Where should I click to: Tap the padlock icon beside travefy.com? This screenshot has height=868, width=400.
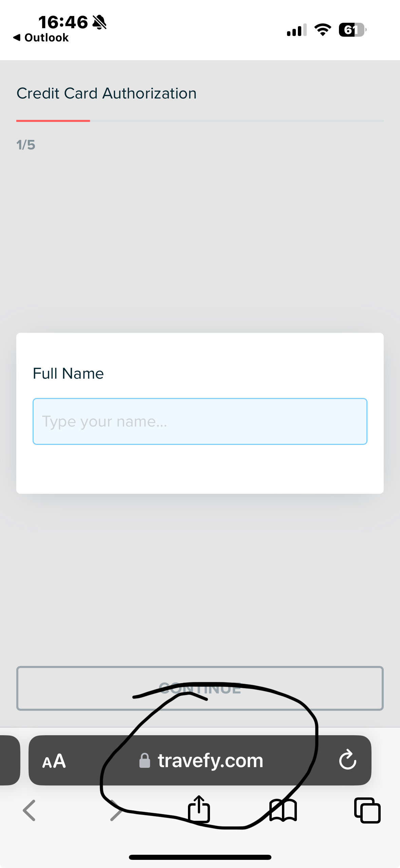coord(145,760)
